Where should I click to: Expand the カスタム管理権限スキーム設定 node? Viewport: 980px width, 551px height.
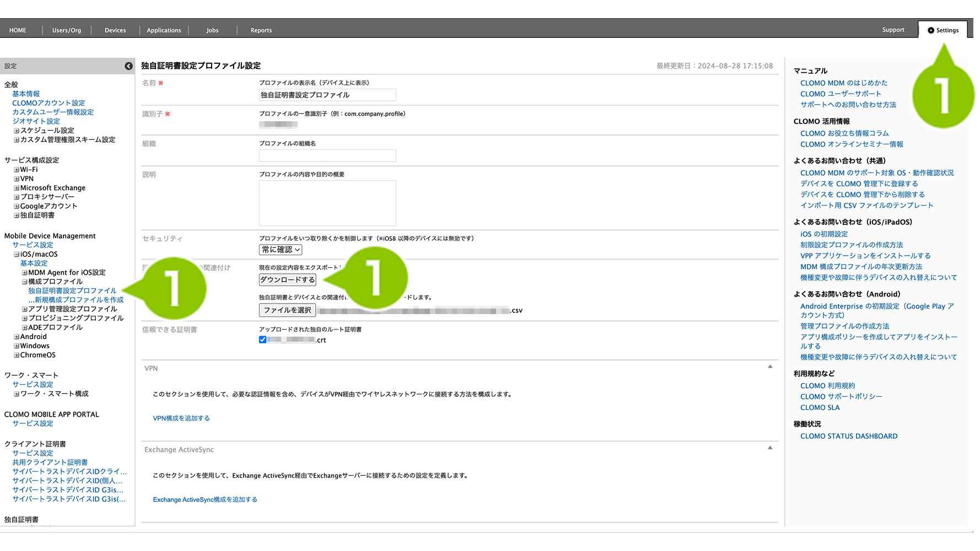click(17, 140)
